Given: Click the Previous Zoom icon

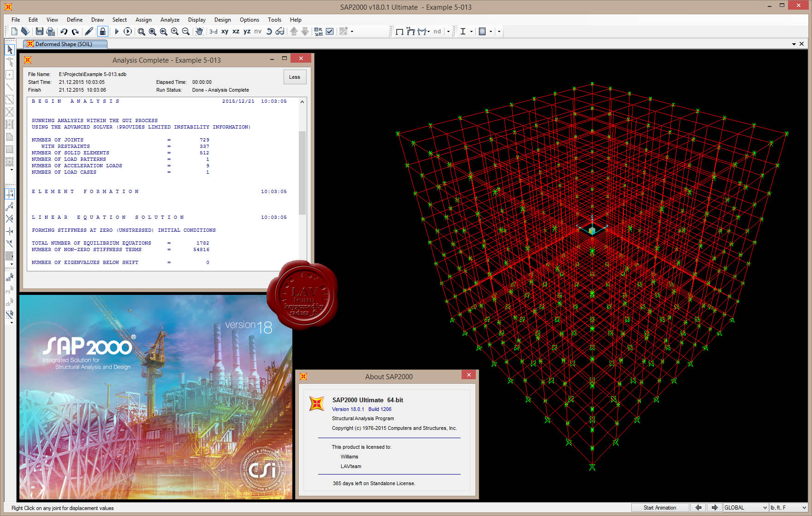Looking at the screenshot, I should click(164, 31).
